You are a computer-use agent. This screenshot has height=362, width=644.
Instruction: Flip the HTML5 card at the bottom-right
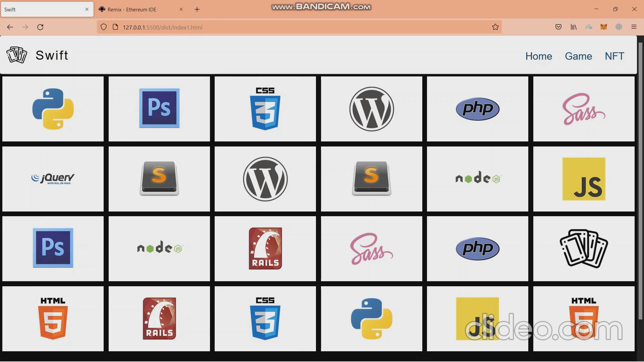coord(584,319)
